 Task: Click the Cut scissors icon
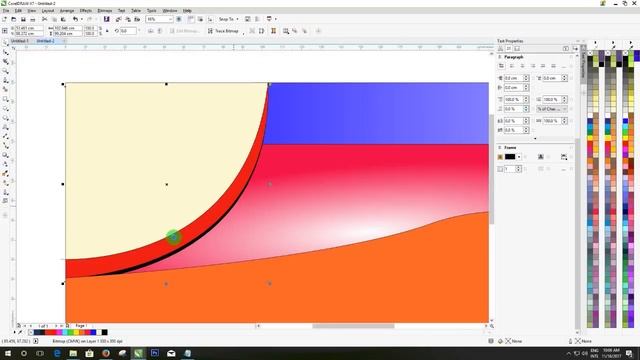44,19
